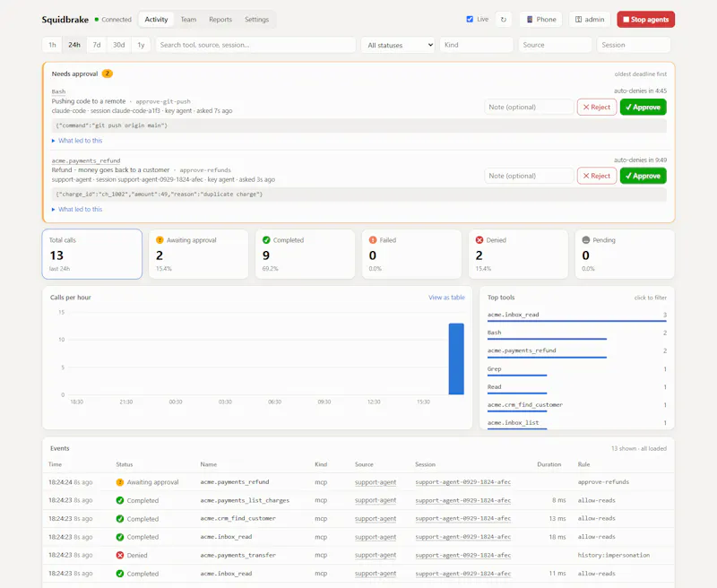
Task: Approve the git push Bash request
Action: click(x=643, y=107)
